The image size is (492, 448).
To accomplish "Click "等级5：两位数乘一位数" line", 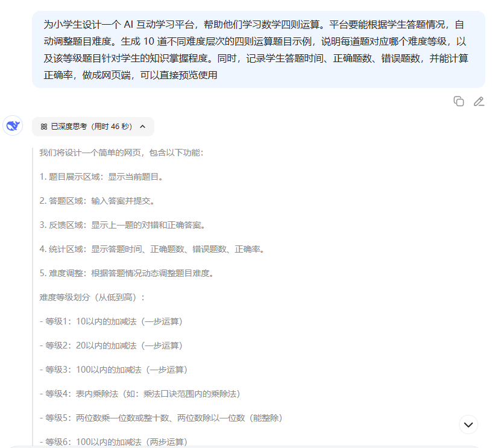I will (161, 418).
